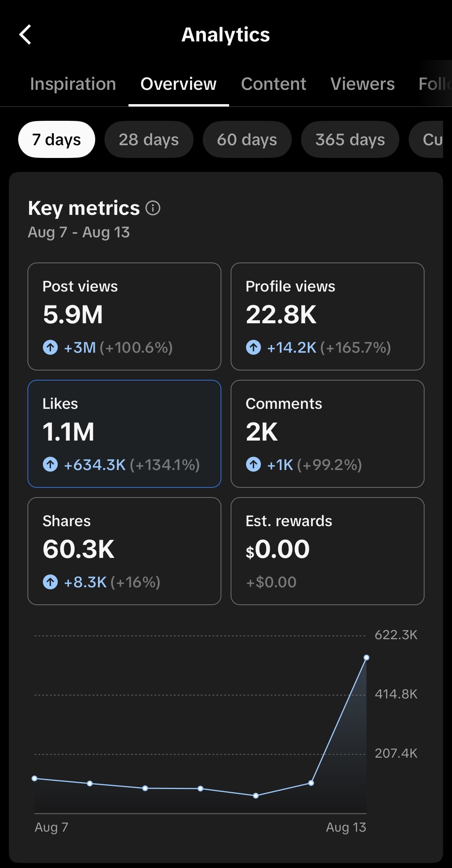This screenshot has height=868, width=452.
Task: Tap the back arrow icon
Action: pos(25,34)
